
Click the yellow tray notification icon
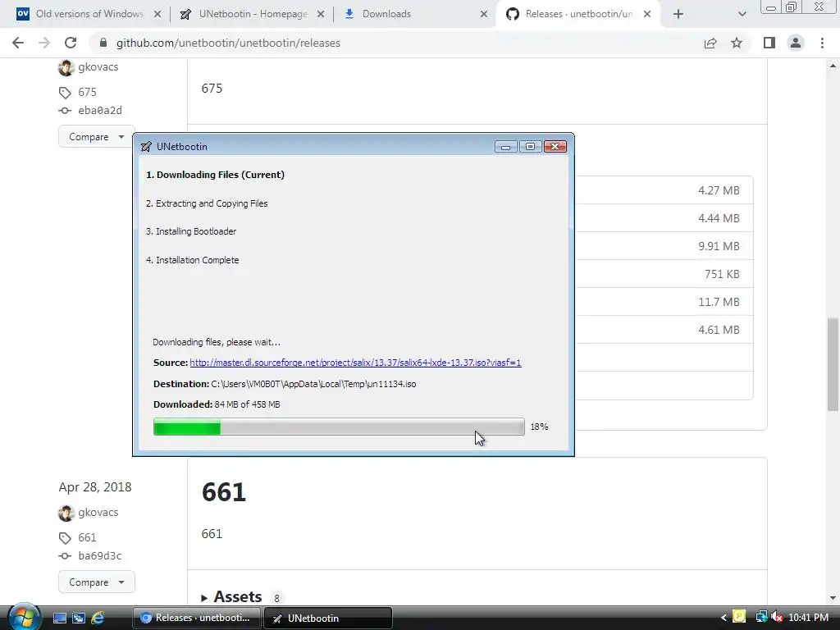click(x=739, y=617)
